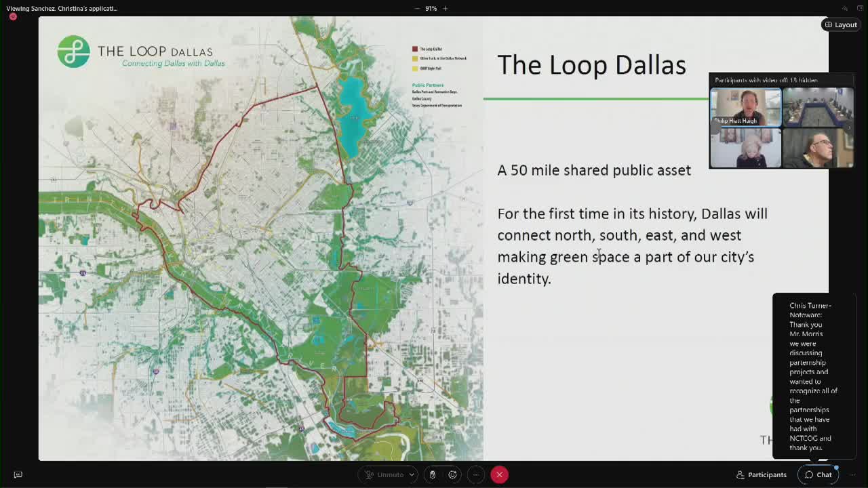The height and width of the screenshot is (488, 868).
Task: Zoom in shared content with plus icon
Action: click(x=445, y=8)
